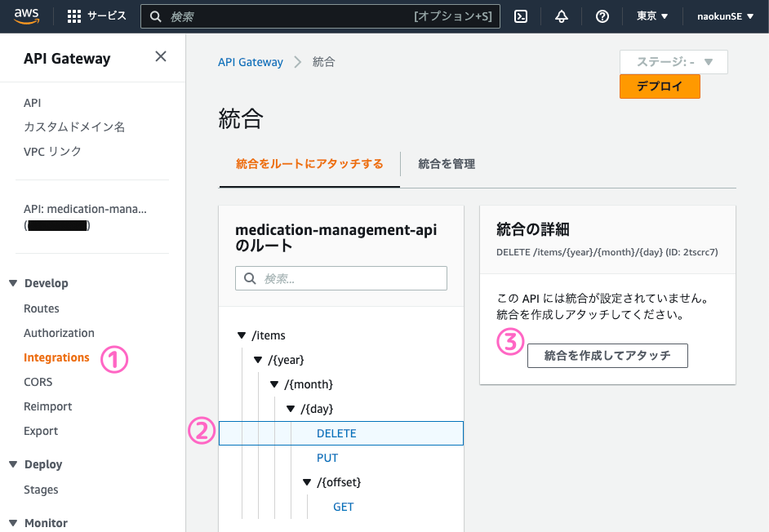The height and width of the screenshot is (532, 769).
Task: Click the magnifier icon in the routes search
Action: tap(250, 278)
